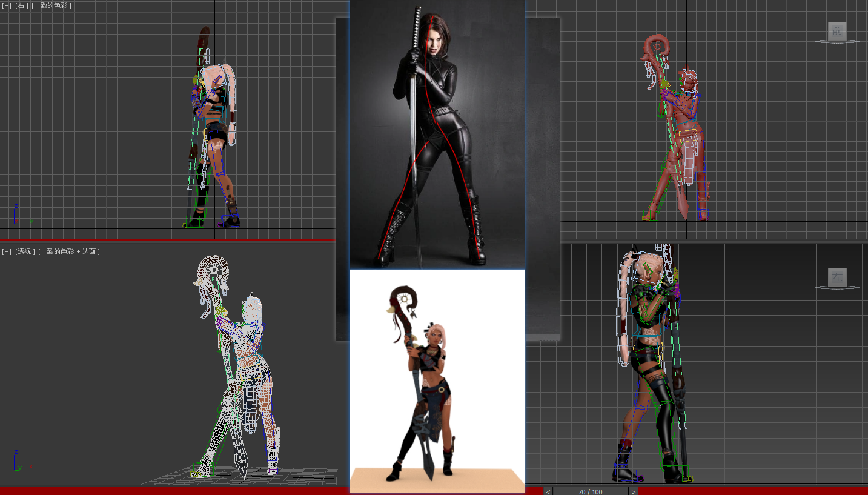Open the 右 view label menu

[x=22, y=5]
